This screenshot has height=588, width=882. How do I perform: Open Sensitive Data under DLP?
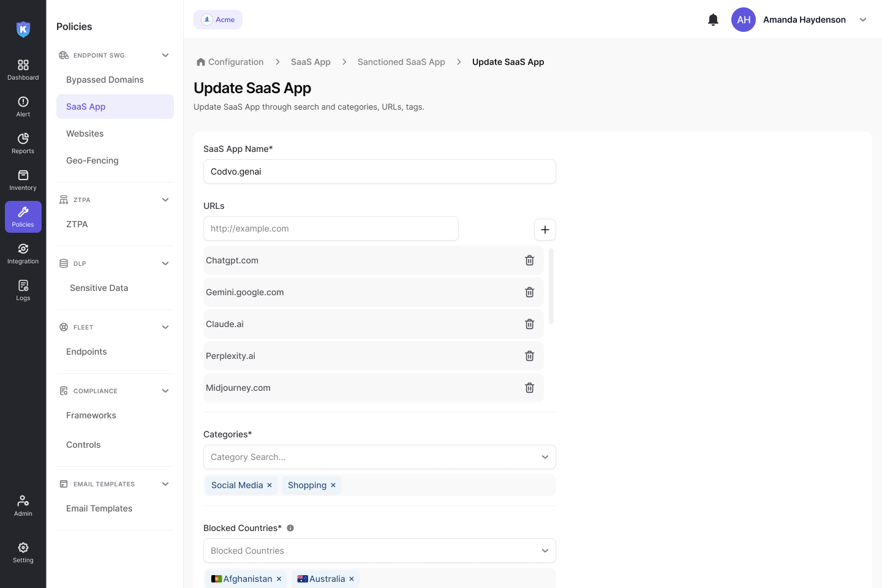coord(99,288)
